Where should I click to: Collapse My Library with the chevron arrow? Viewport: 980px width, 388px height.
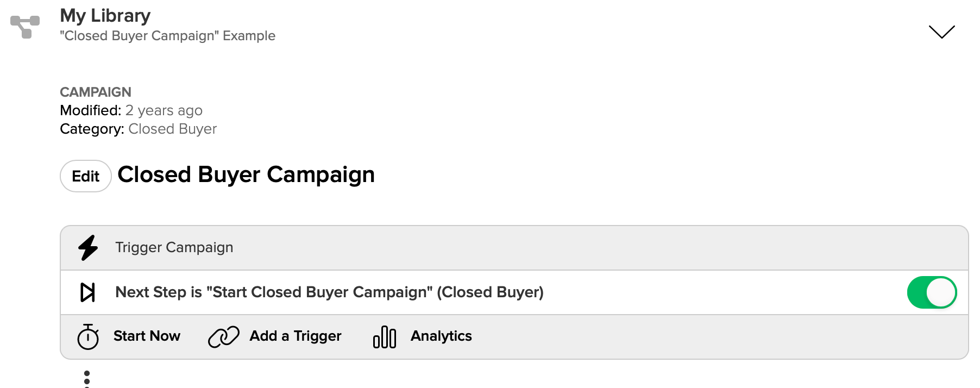[x=942, y=32]
